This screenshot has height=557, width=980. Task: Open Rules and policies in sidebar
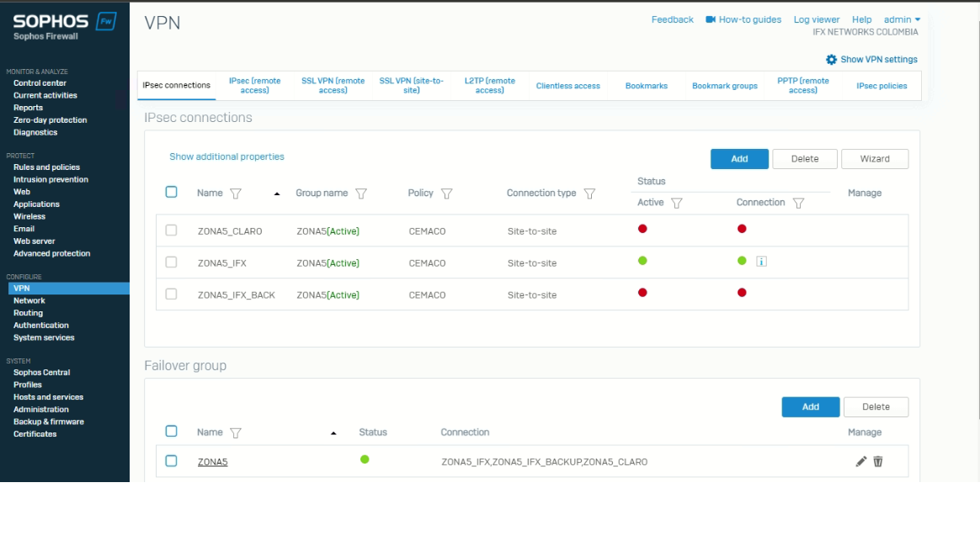[46, 167]
